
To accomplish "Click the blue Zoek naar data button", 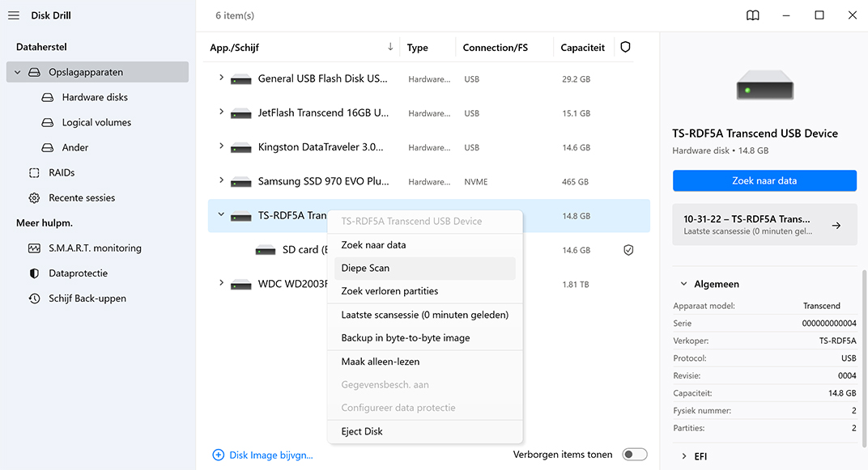I will (x=764, y=180).
